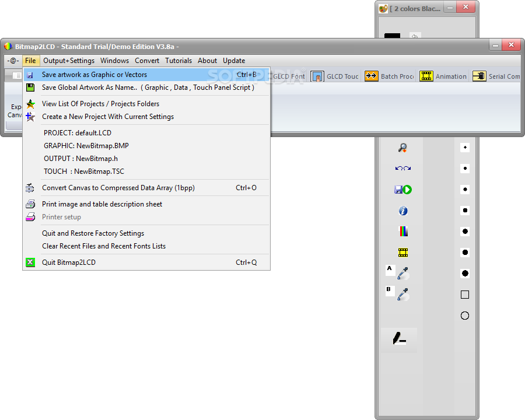Image resolution: width=525 pixels, height=420 pixels.
Task: Open the blue info icon in palette
Action: pyautogui.click(x=402, y=211)
